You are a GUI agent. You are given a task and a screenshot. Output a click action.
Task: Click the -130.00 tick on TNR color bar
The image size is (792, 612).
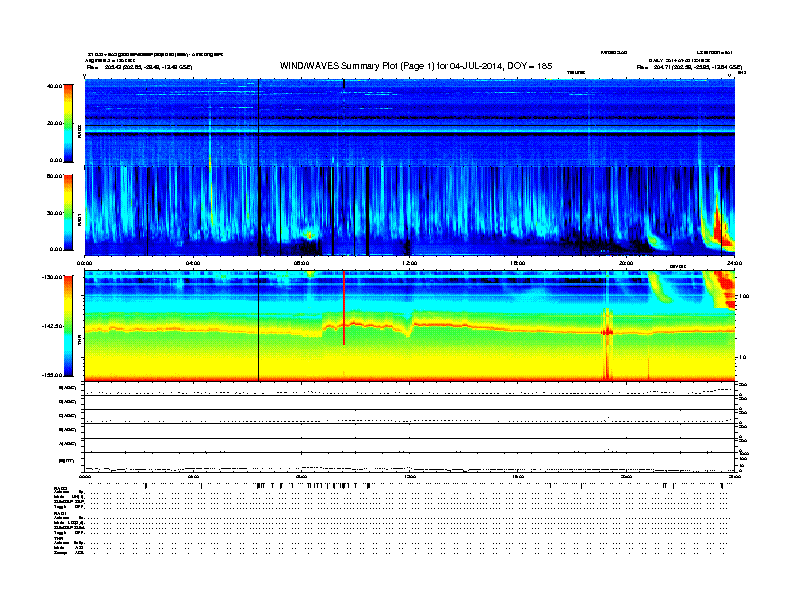[x=53, y=277]
